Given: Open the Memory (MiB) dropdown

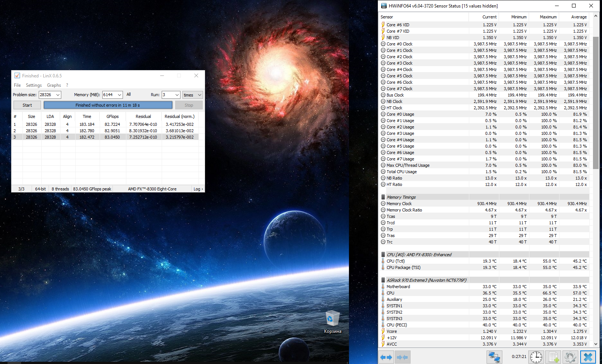Looking at the screenshot, I should coord(120,95).
